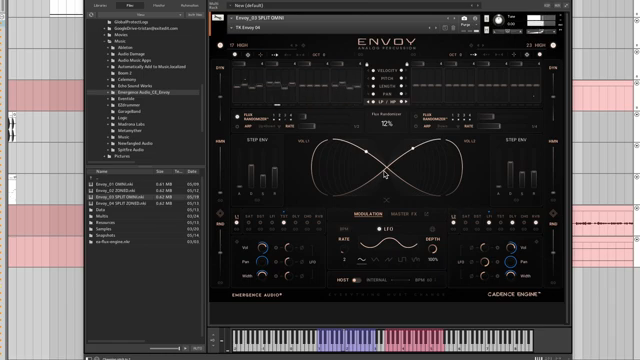Click the refresh icon in the Files browser
Image resolution: width=640 pixels, height=360 pixels.
[x=91, y=15]
